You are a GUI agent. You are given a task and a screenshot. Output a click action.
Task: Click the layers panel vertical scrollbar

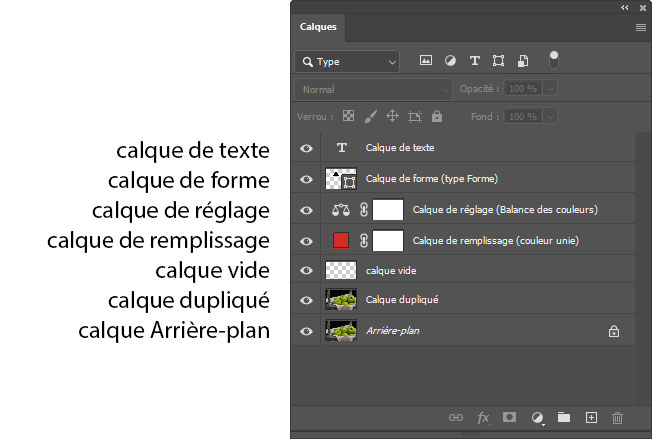[x=644, y=269]
